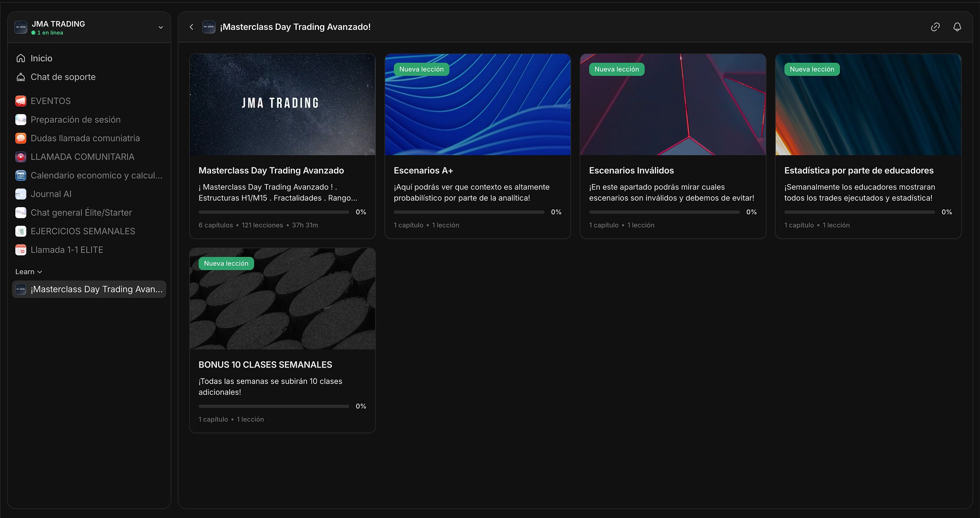Click the BONUS 10 CLASES dark ovals thumbnail

coord(283,299)
